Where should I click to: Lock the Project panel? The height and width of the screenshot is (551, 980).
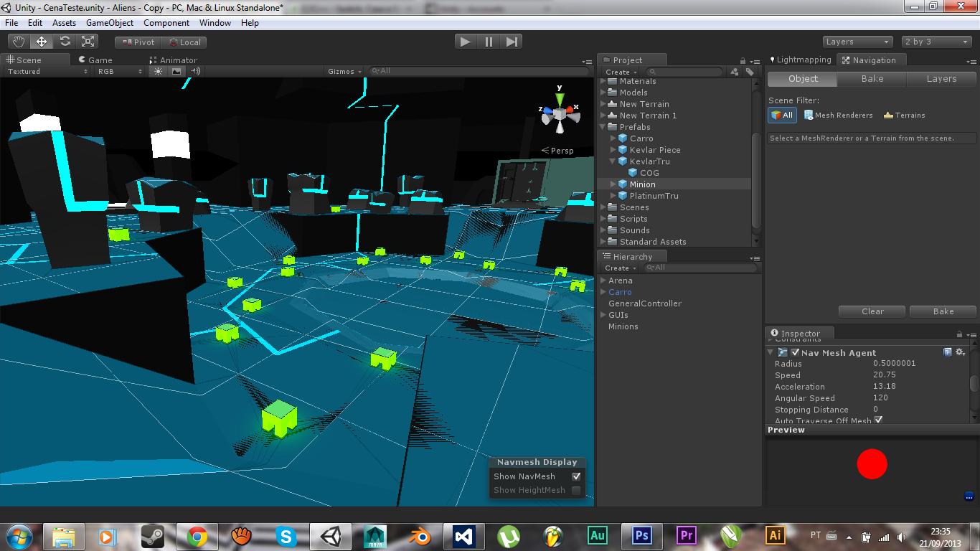744,60
